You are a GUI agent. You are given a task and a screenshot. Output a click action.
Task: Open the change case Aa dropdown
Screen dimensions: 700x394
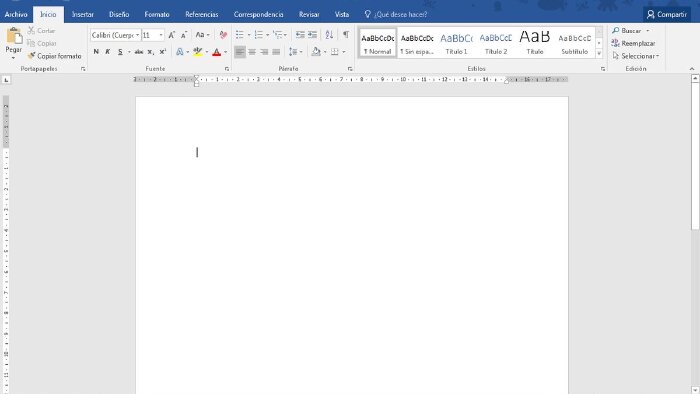point(202,35)
